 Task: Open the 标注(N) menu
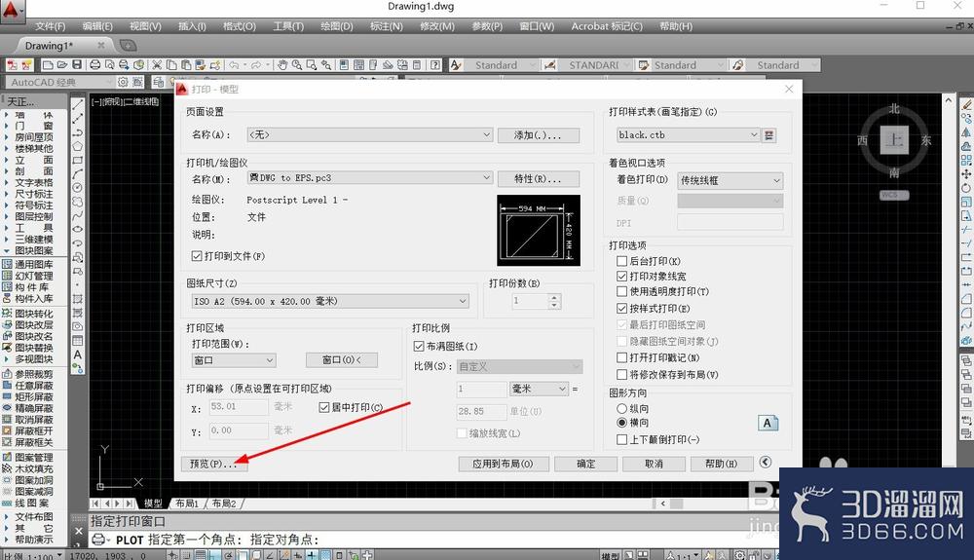tap(387, 26)
